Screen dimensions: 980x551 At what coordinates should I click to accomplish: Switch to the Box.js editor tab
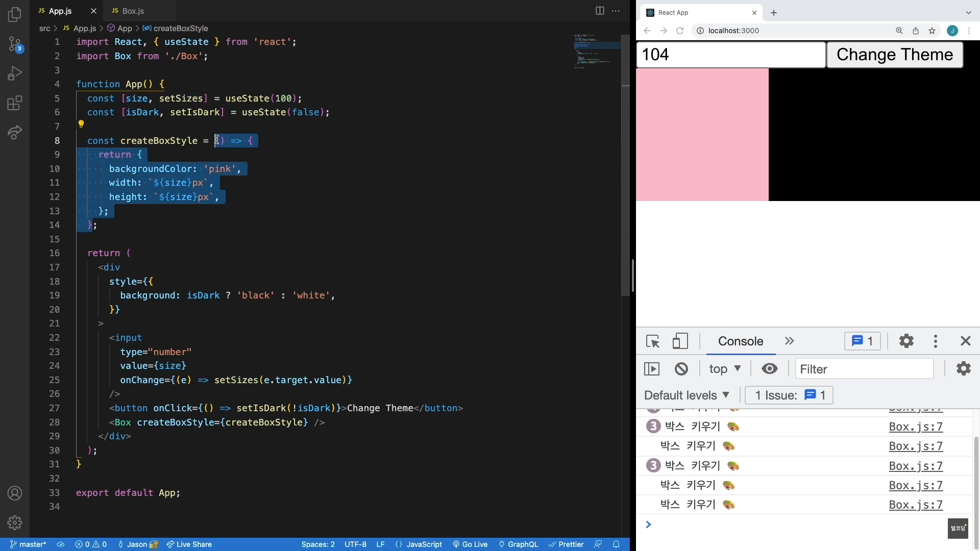tap(133, 11)
